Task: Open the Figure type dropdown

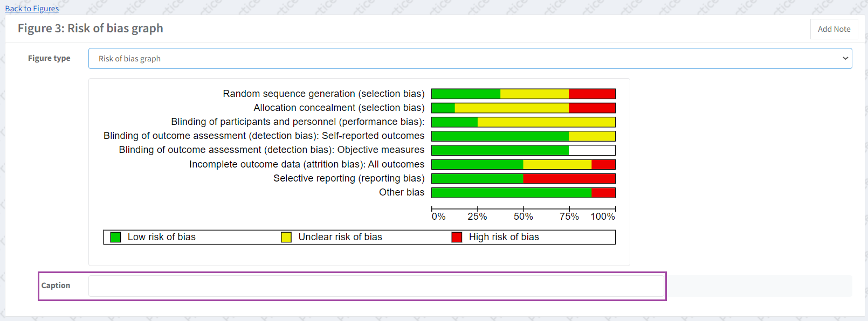Action: [x=469, y=59]
